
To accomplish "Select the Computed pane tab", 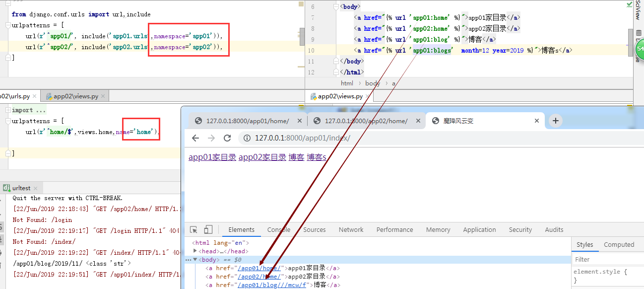I will [x=619, y=244].
